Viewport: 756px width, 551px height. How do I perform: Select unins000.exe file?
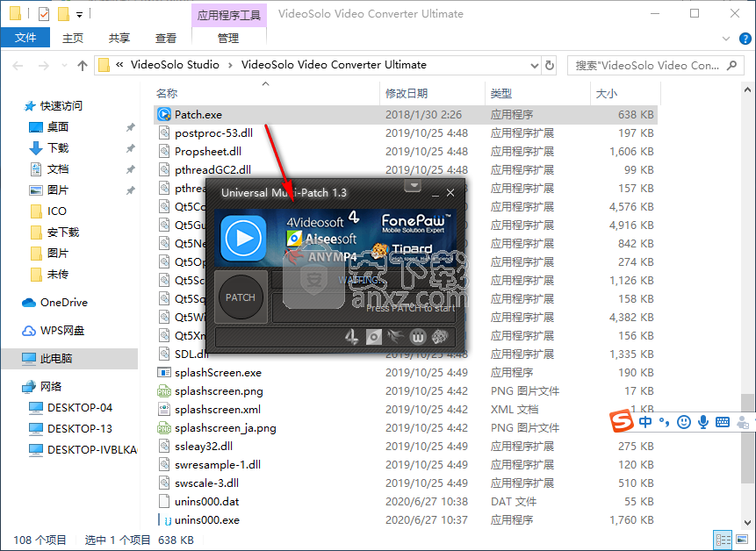[x=405, y=519]
